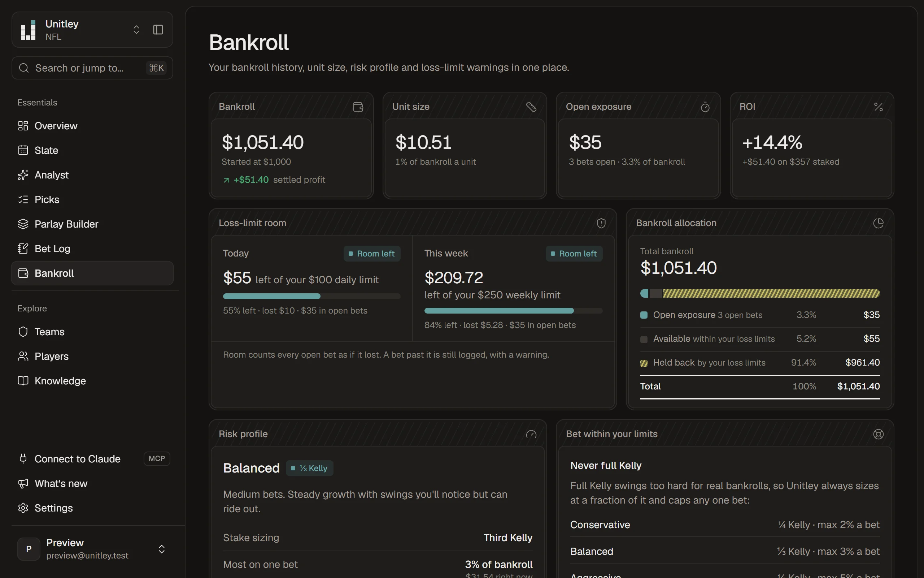Click the Analyst sparkle icon
Image resolution: width=924 pixels, height=578 pixels.
click(23, 175)
